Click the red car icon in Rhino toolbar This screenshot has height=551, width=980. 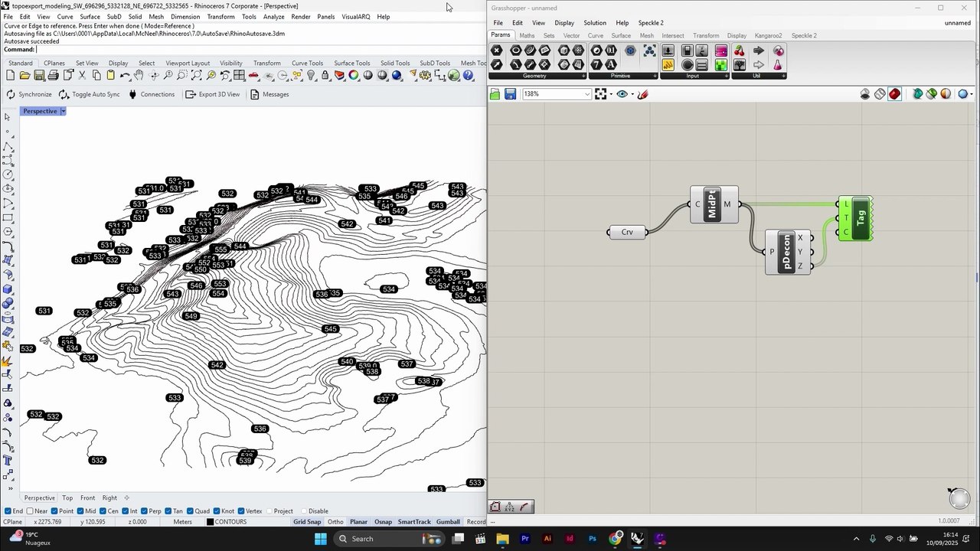pyautogui.click(x=253, y=75)
